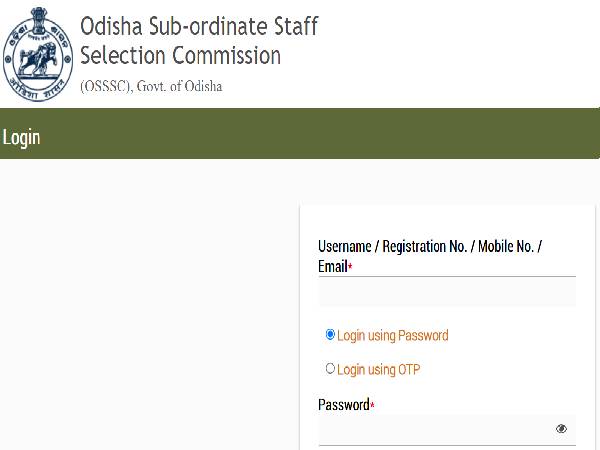The image size is (600, 450).
Task: Click the Login heading in green bar
Action: coord(21,137)
